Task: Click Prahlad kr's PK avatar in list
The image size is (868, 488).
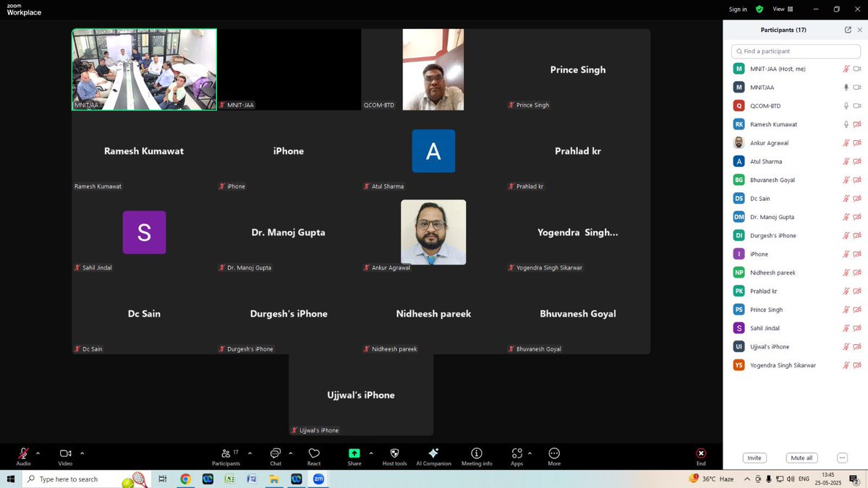Action: 739,291
